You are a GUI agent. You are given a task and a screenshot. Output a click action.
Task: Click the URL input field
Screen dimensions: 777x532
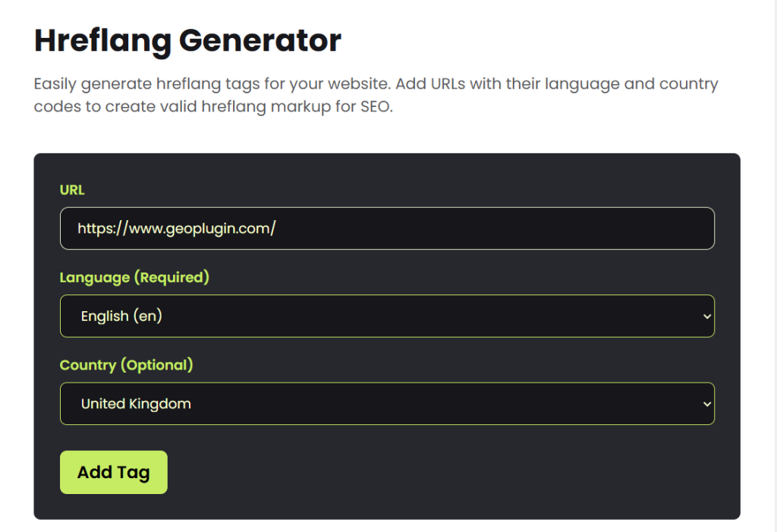tap(387, 228)
